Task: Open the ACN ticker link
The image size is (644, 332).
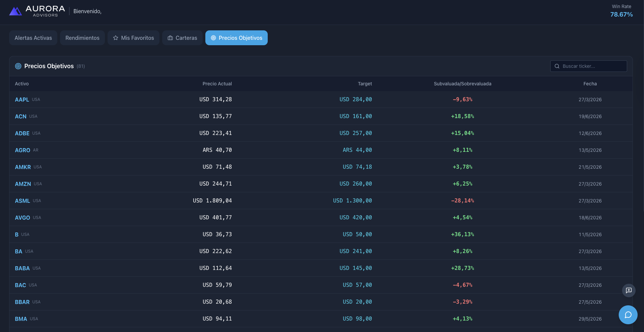Action: pos(21,116)
